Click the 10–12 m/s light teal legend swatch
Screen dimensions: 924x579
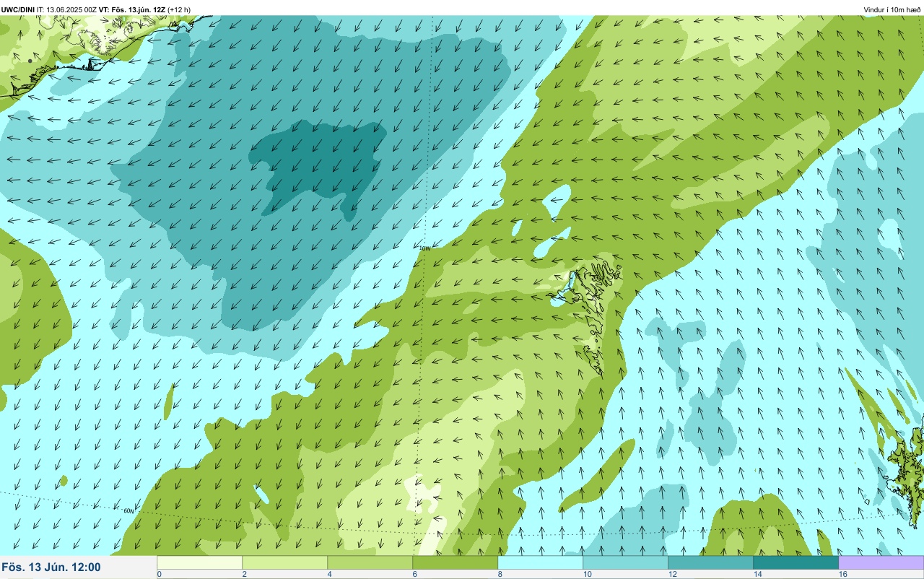(x=626, y=562)
